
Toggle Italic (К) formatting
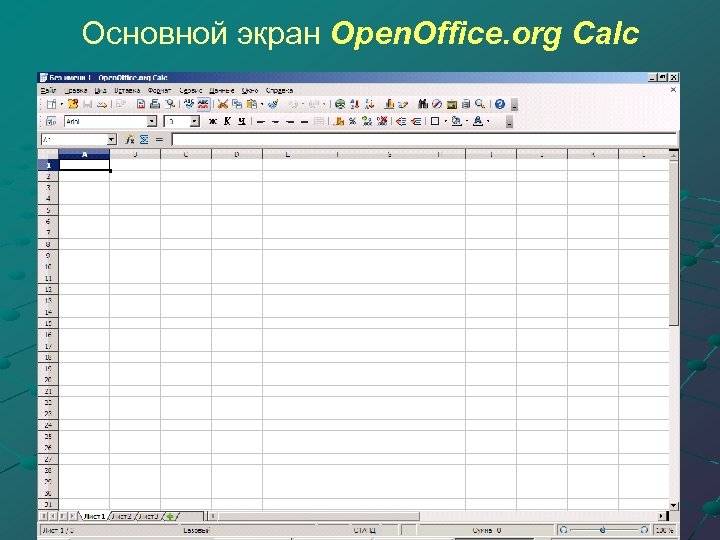point(227,122)
